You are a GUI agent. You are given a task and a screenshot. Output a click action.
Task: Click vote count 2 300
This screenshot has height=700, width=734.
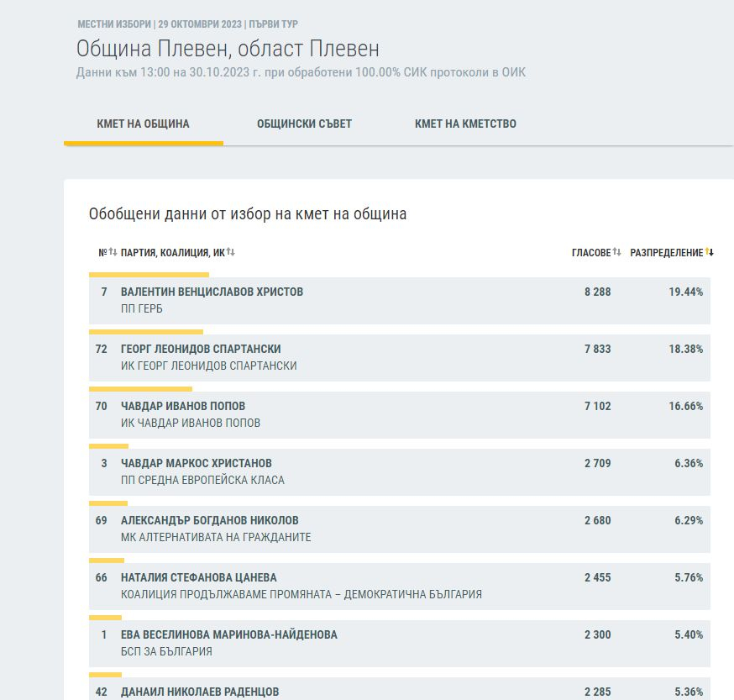tap(597, 634)
